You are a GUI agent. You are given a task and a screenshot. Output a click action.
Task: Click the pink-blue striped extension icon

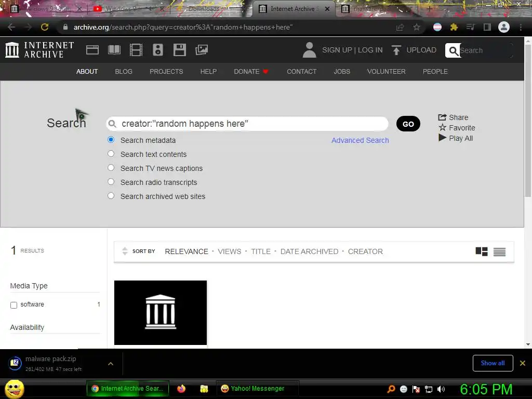(437, 27)
